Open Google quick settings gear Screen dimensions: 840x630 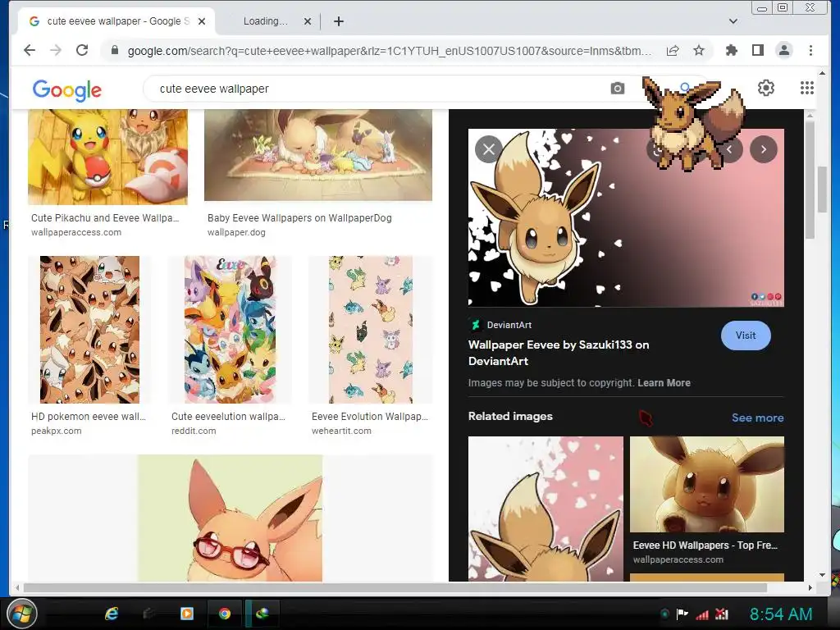tap(766, 88)
